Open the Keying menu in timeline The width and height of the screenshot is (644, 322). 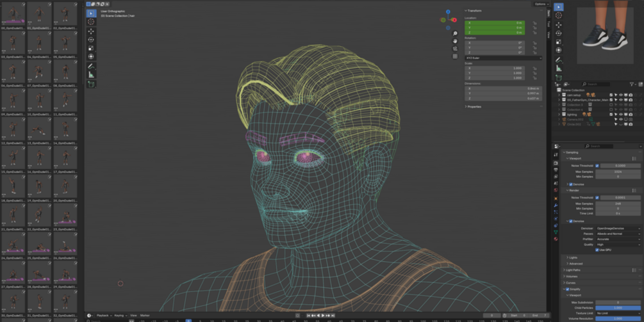120,316
